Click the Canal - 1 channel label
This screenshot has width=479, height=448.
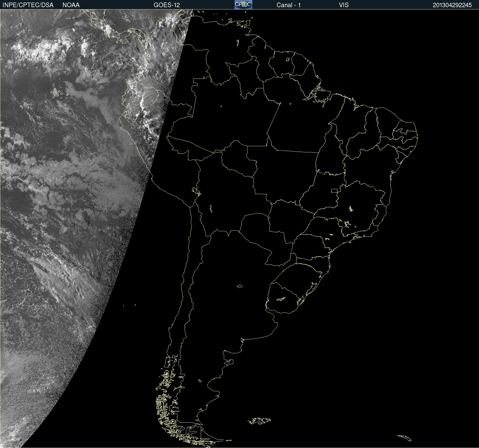click(288, 5)
